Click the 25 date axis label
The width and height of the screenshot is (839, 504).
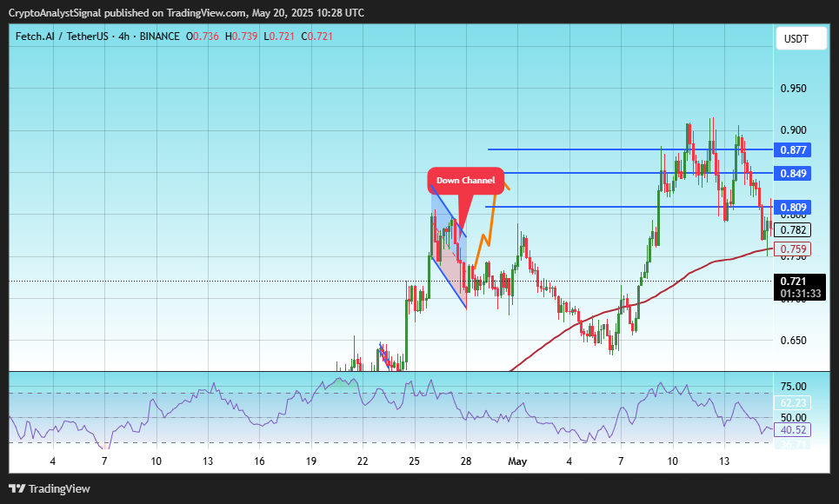414,461
